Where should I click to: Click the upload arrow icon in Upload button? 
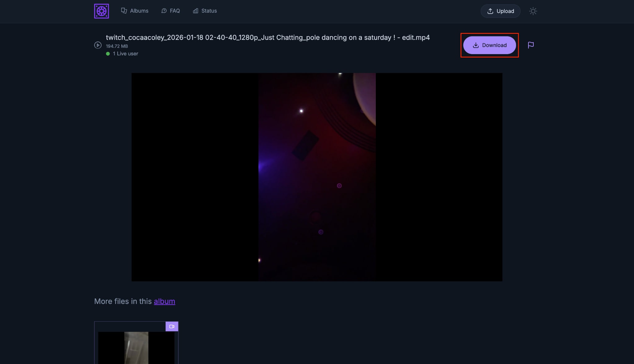[490, 11]
